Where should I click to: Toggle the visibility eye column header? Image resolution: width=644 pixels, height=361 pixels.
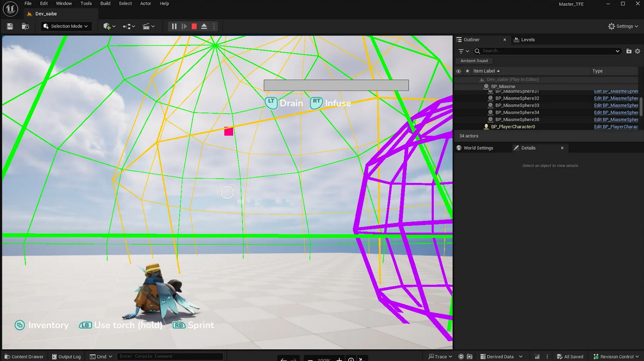point(458,71)
